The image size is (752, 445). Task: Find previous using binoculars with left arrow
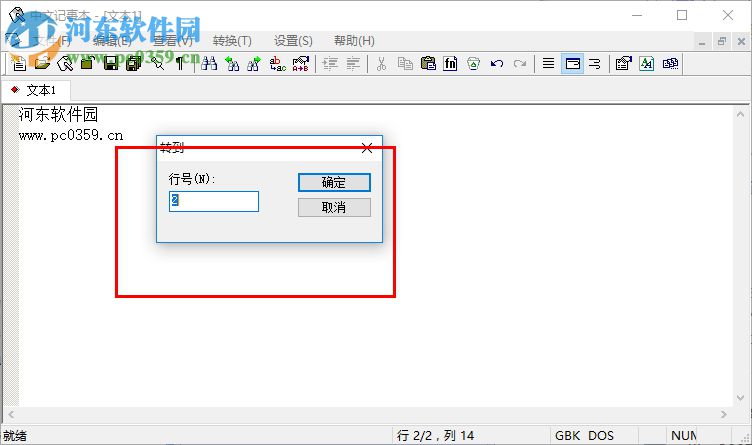232,63
